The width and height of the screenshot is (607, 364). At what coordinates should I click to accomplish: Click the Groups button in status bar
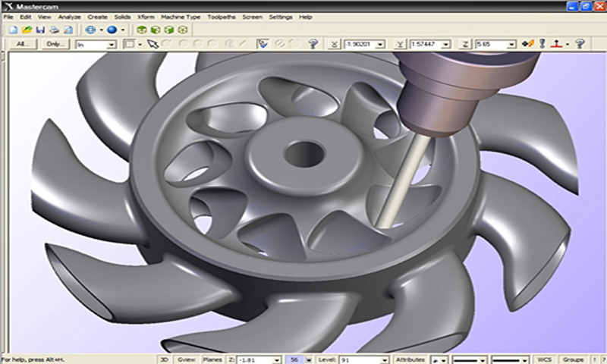coord(573,359)
